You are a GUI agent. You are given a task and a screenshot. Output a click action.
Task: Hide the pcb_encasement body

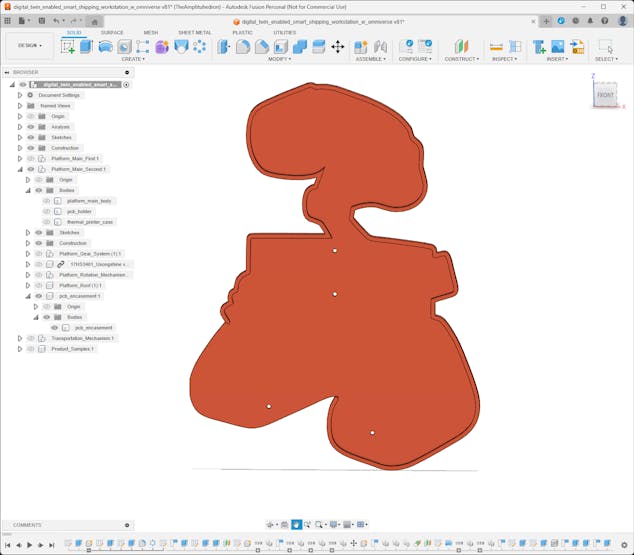55,328
